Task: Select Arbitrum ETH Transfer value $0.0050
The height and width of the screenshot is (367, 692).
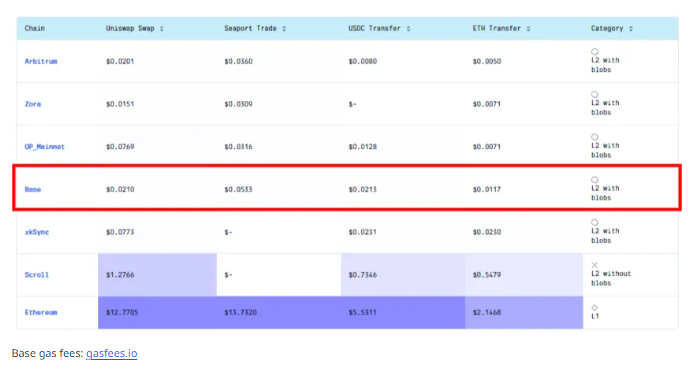Action: [487, 61]
